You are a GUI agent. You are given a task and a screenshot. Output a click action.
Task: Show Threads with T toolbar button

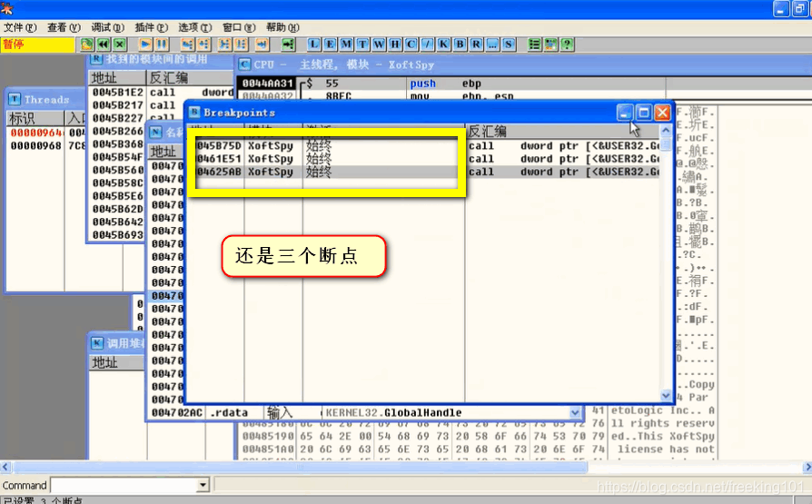click(x=362, y=44)
